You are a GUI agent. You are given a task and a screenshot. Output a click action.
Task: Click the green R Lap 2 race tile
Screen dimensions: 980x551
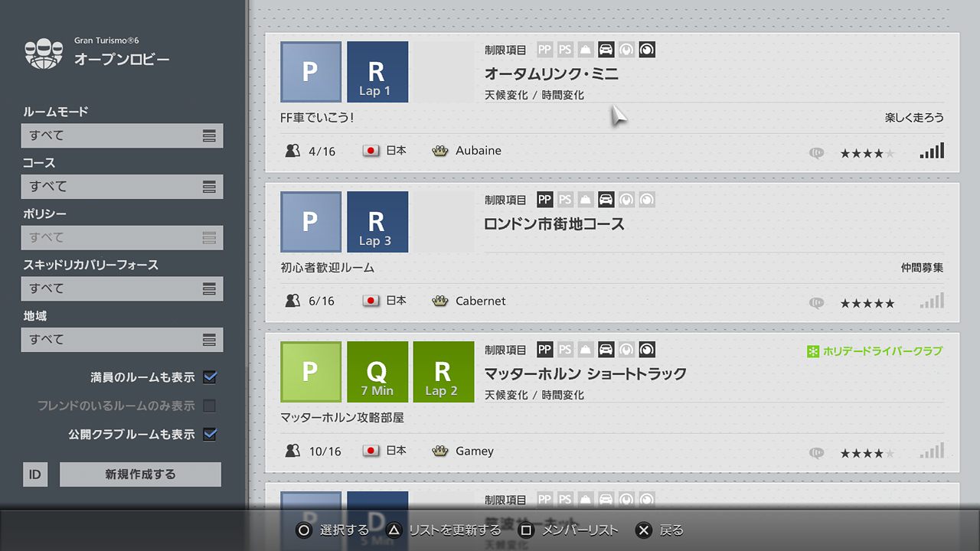[x=443, y=372]
